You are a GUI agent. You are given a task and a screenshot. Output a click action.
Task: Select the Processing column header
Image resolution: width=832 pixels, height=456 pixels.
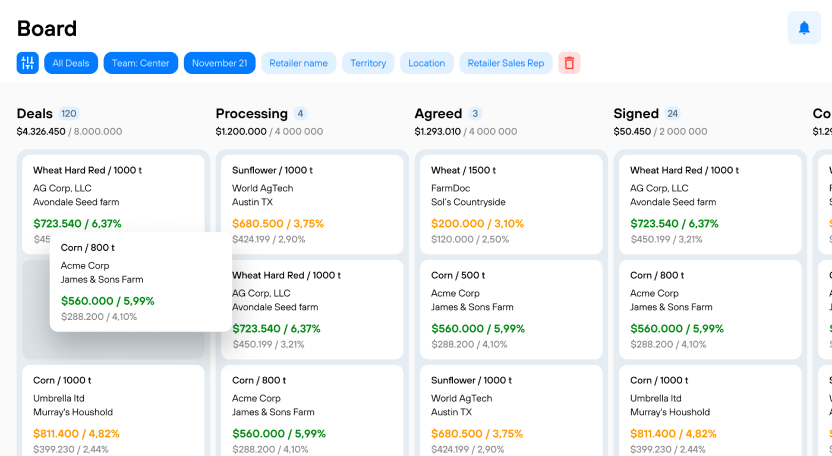tap(252, 114)
